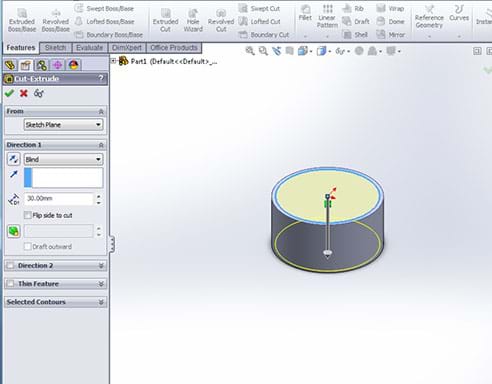492x384 pixels.
Task: Select the Draft tool
Action: tap(356, 22)
